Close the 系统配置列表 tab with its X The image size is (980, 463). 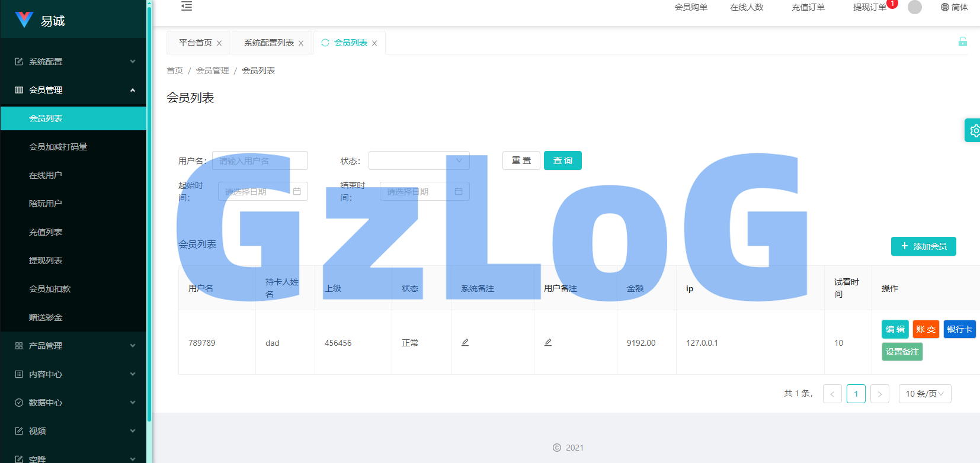tap(301, 43)
